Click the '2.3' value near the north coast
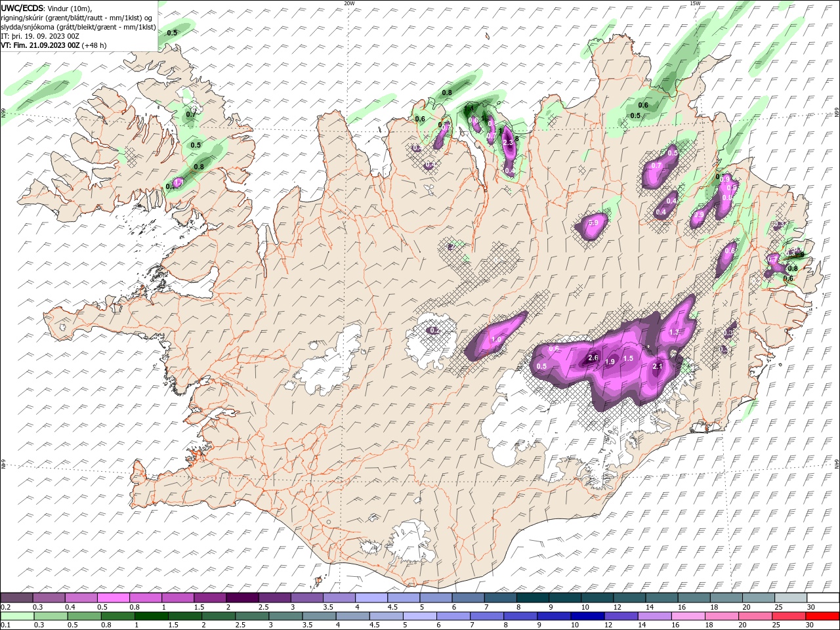The width and height of the screenshot is (840, 630). click(x=507, y=142)
